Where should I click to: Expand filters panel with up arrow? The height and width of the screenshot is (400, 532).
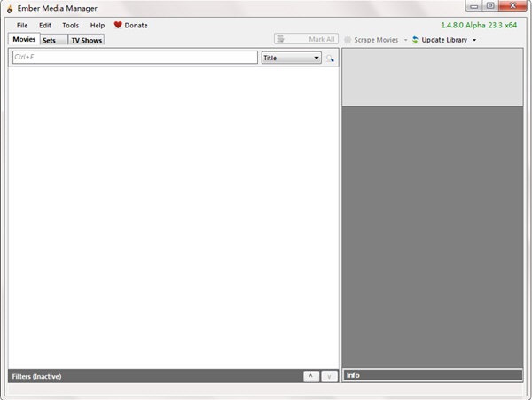point(311,376)
